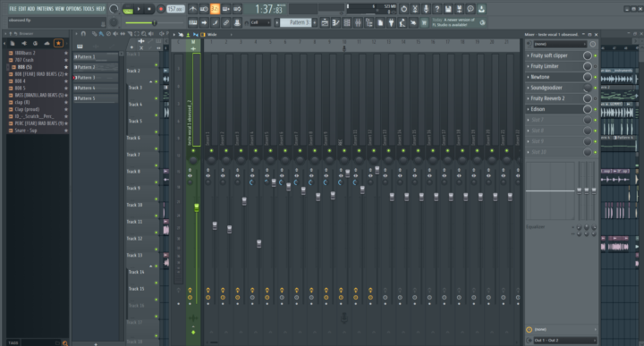Select the playlist mute tool icon

(x=115, y=34)
